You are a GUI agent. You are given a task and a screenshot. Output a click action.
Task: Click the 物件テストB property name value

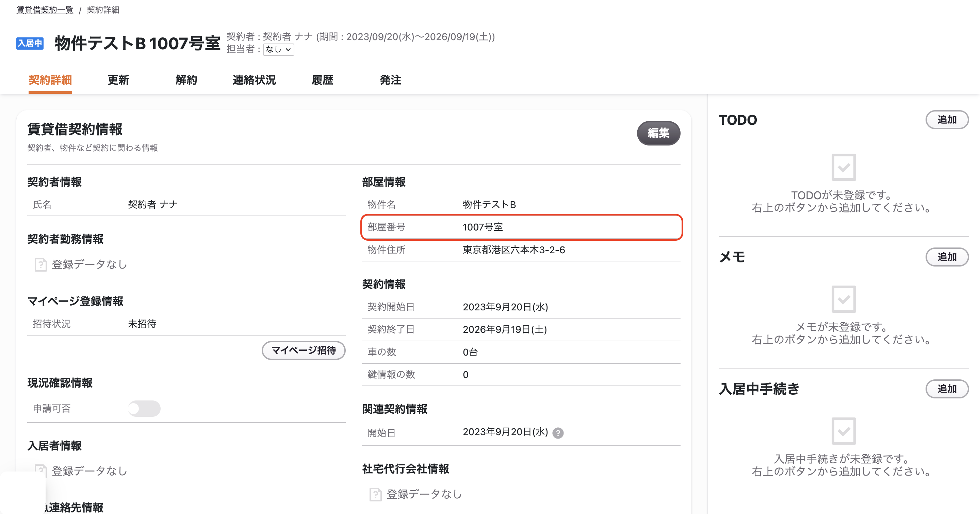tap(489, 205)
